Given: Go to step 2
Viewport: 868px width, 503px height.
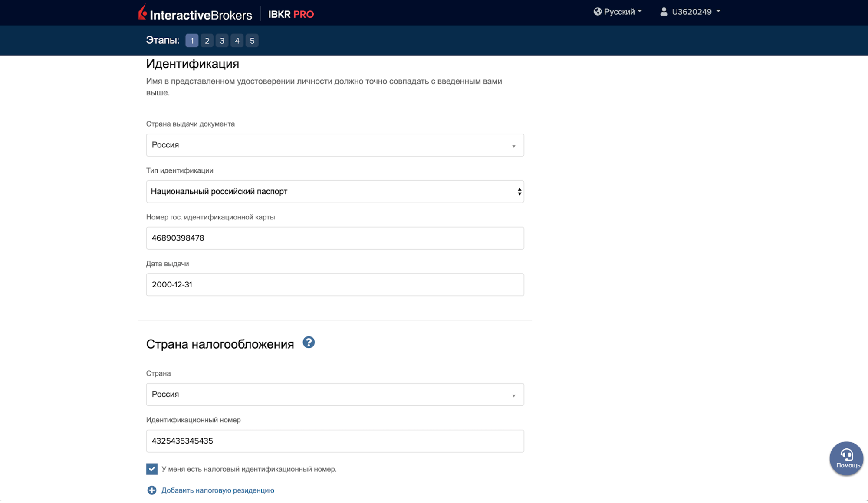Looking at the screenshot, I should coord(207,41).
